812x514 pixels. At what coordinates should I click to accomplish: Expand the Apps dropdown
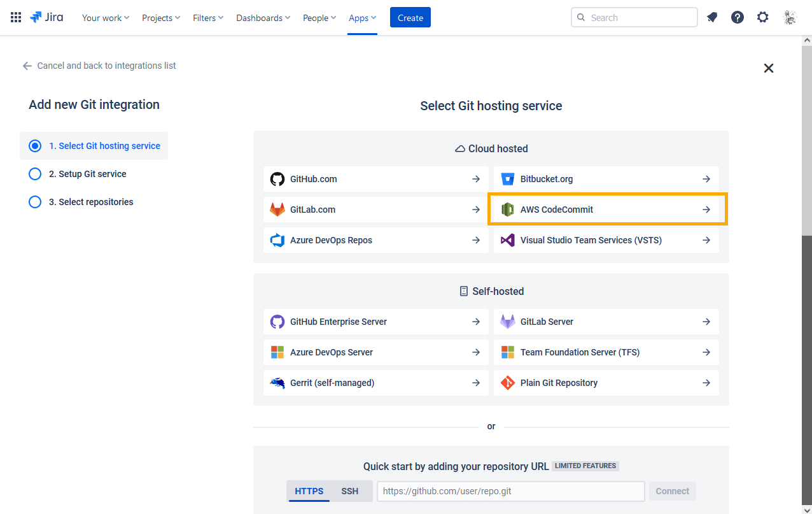pos(362,18)
